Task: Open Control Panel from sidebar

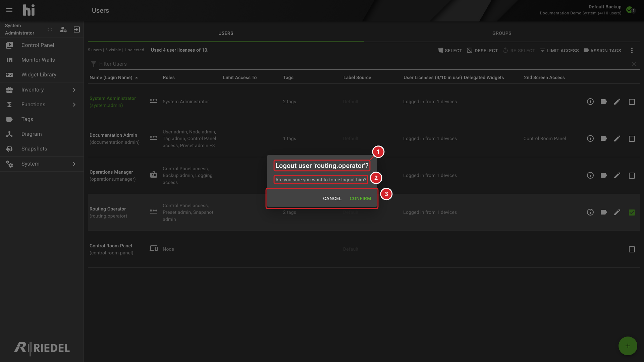Action: [x=42, y=45]
